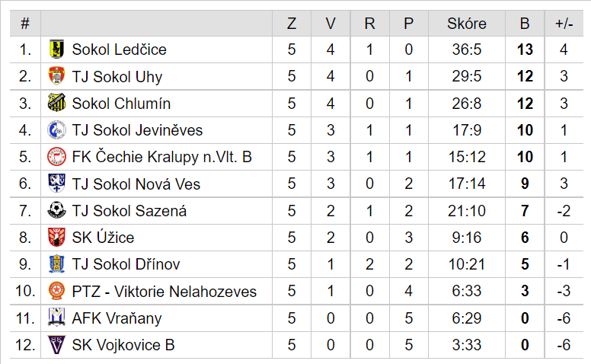
Task: Click the AFK Vraňany club crest
Action: 56,318
